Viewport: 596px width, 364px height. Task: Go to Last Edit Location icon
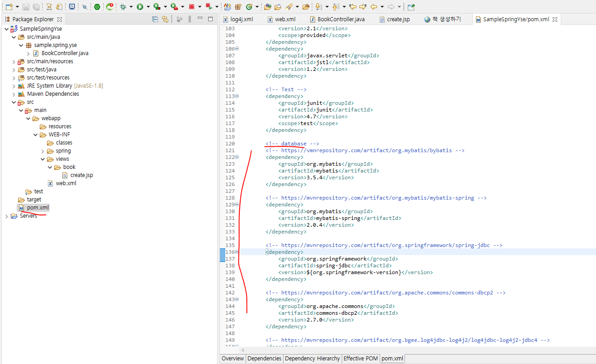point(353,7)
